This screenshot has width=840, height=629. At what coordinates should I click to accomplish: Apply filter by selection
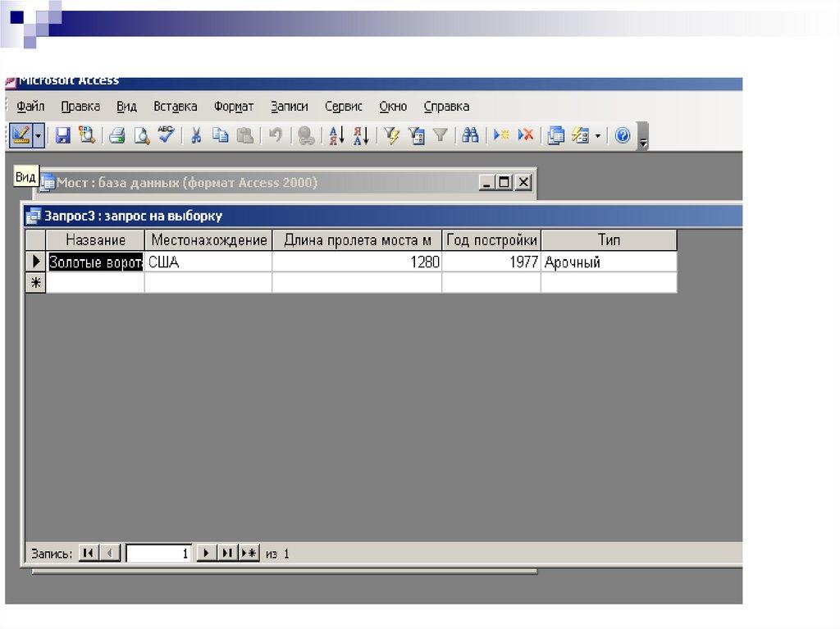coord(391,136)
